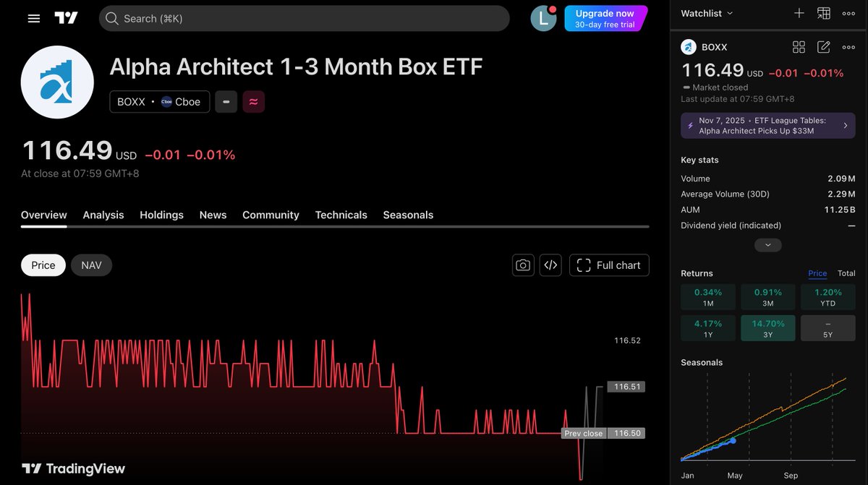Screen dimensions: 868x485
Task: Select the Price chart toggle
Action: 43,265
